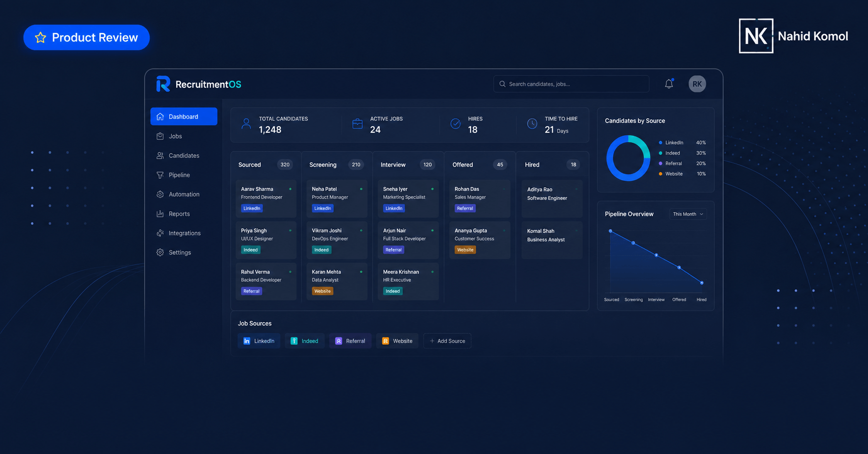The image size is (868, 454).
Task: Click the Settings gear icon
Action: click(x=160, y=252)
